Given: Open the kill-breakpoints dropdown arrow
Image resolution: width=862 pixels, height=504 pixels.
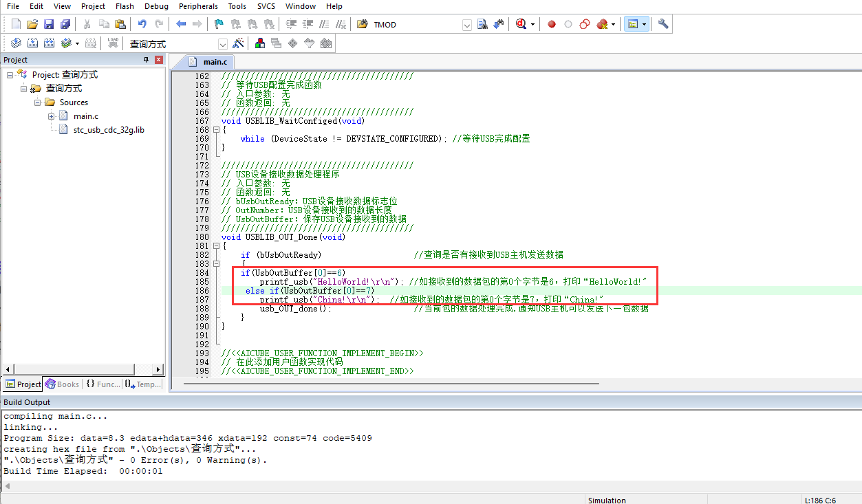Looking at the screenshot, I should tap(613, 25).
